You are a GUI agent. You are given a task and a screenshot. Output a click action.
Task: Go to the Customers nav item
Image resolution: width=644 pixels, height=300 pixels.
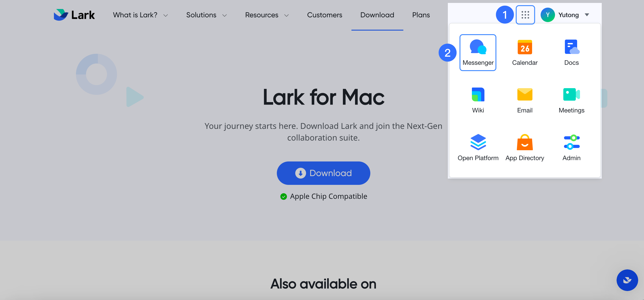tap(324, 15)
